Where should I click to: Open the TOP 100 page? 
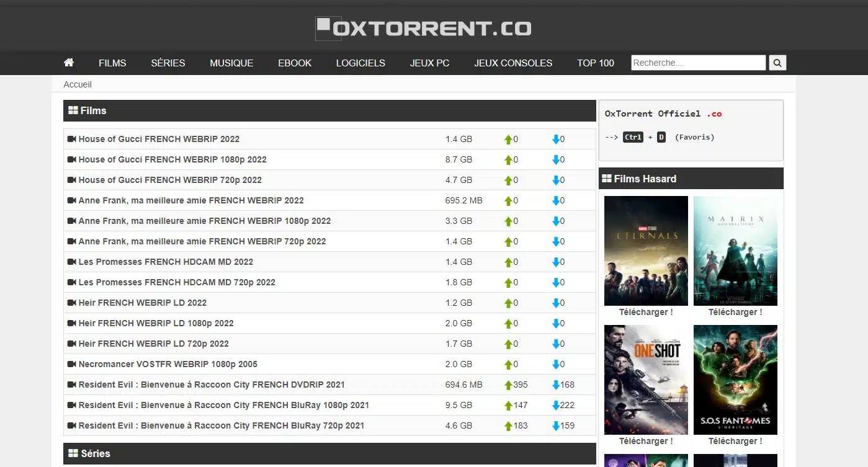tap(596, 63)
